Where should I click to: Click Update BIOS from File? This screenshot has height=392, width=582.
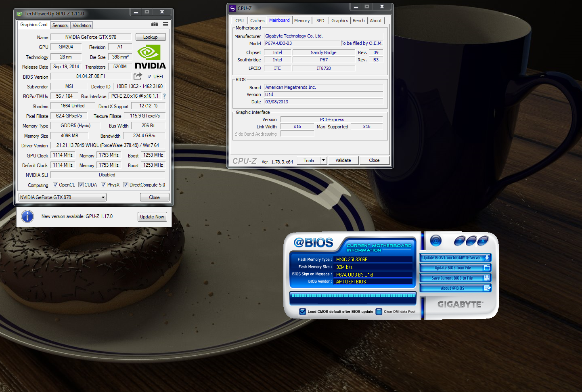pyautogui.click(x=456, y=268)
